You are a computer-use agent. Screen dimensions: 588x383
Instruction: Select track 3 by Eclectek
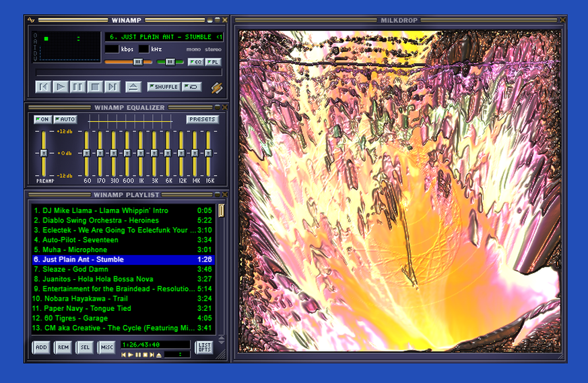(123, 230)
